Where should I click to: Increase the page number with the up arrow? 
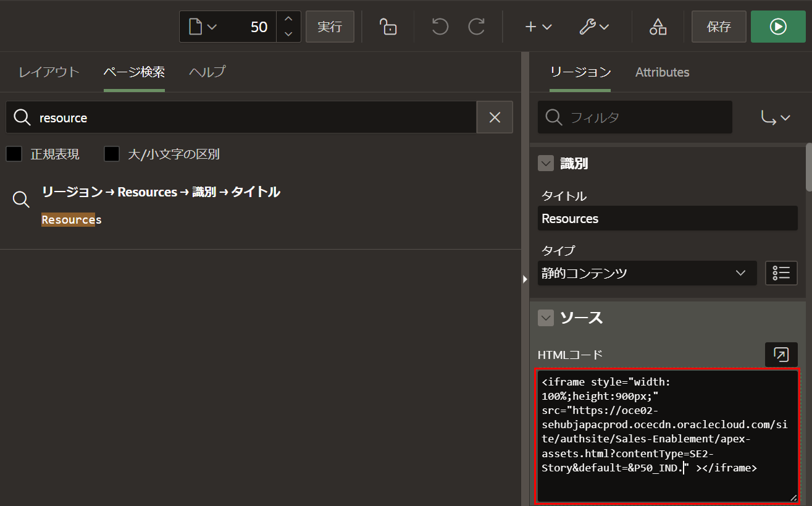(x=288, y=19)
